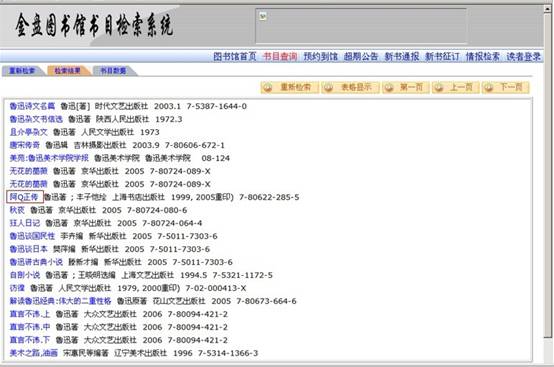Open 新书通报 from the navigation bar
The height and width of the screenshot is (367, 554).
click(x=402, y=57)
